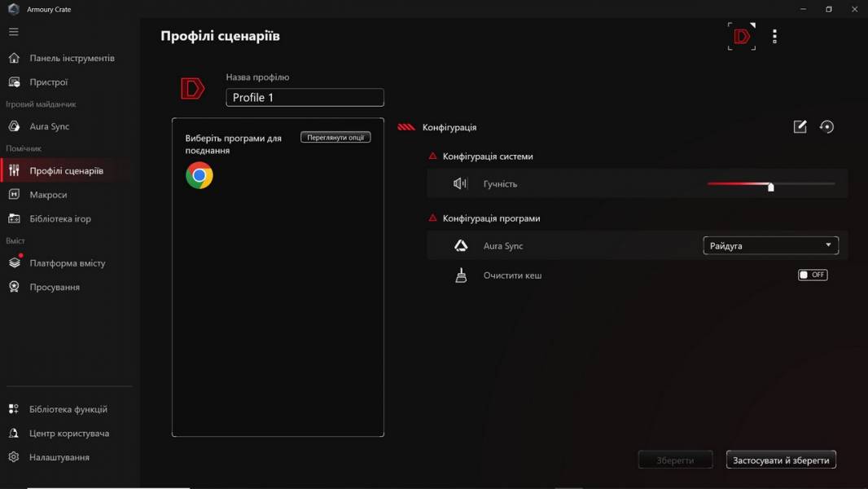This screenshot has width=868, height=489.
Task: Click the Chrome app icon in program list
Action: tap(199, 175)
